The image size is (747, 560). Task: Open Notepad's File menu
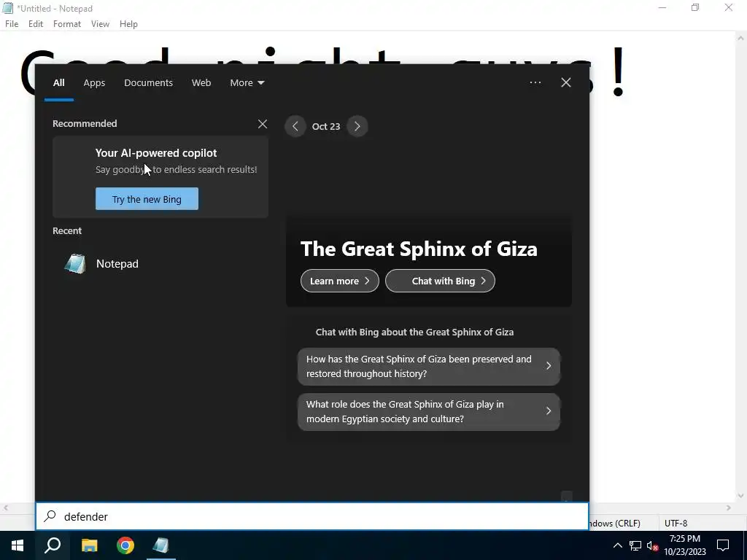12,24
